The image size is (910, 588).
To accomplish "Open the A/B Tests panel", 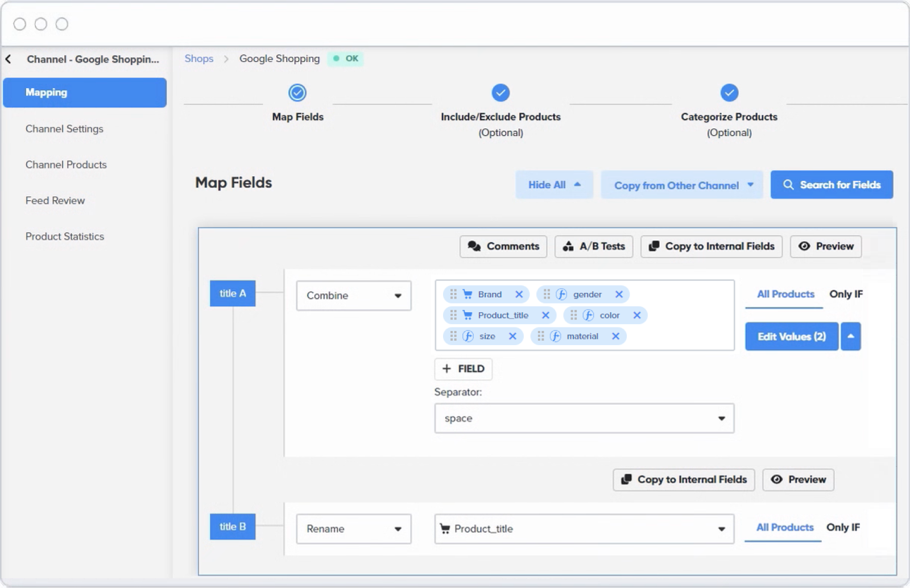I will tap(593, 246).
